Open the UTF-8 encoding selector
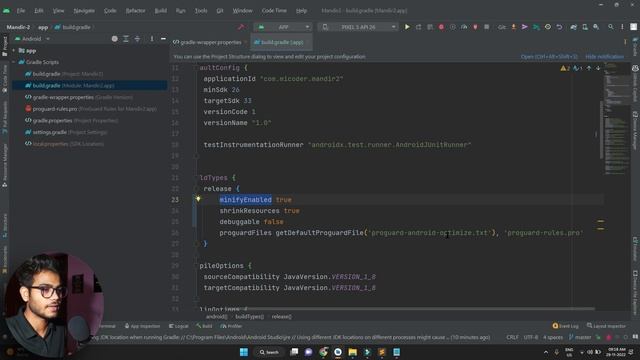 click(x=531, y=337)
